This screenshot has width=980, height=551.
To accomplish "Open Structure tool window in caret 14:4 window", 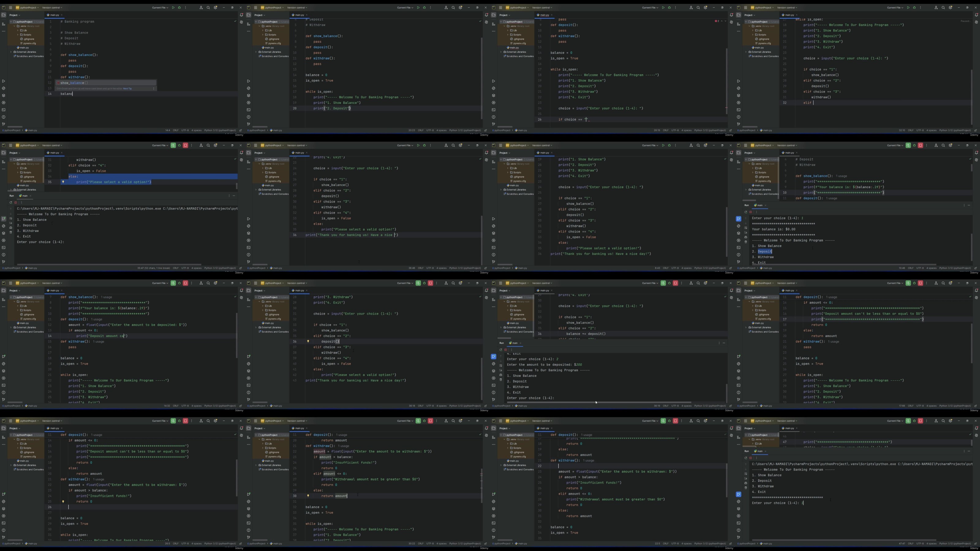I will pos(3,24).
